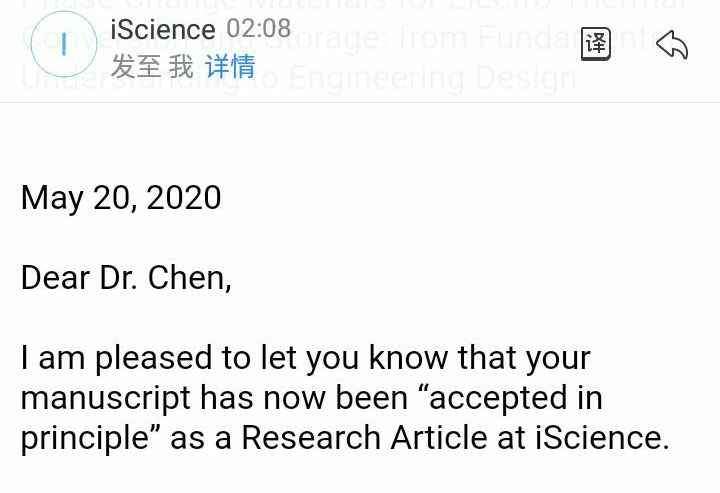Tap the 发至 label in header
Viewport: 720px width, 493px height.
click(x=136, y=67)
